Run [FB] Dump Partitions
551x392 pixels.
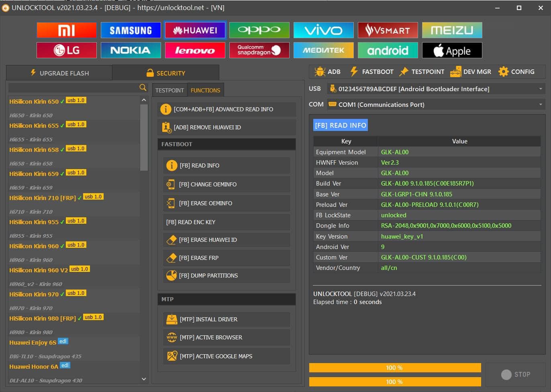tap(227, 276)
